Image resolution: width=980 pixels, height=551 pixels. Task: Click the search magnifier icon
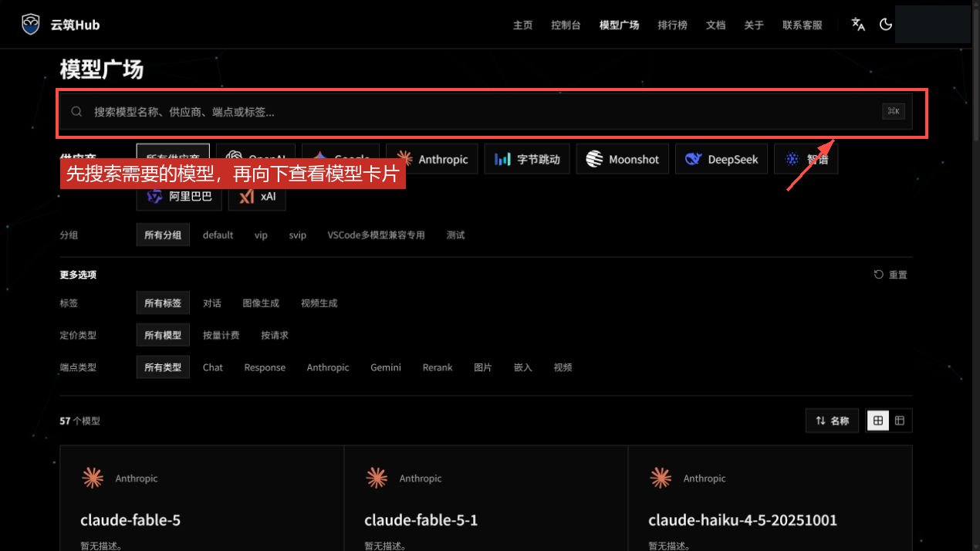[76, 112]
